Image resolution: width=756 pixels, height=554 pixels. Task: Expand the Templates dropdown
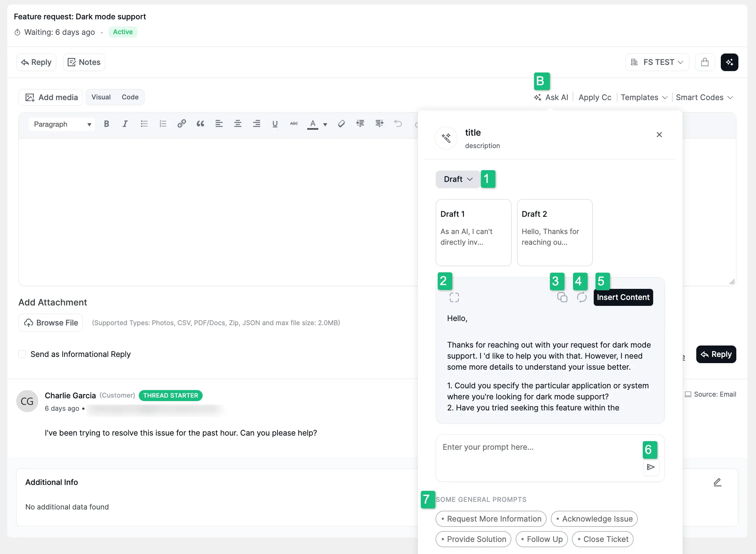tap(644, 97)
